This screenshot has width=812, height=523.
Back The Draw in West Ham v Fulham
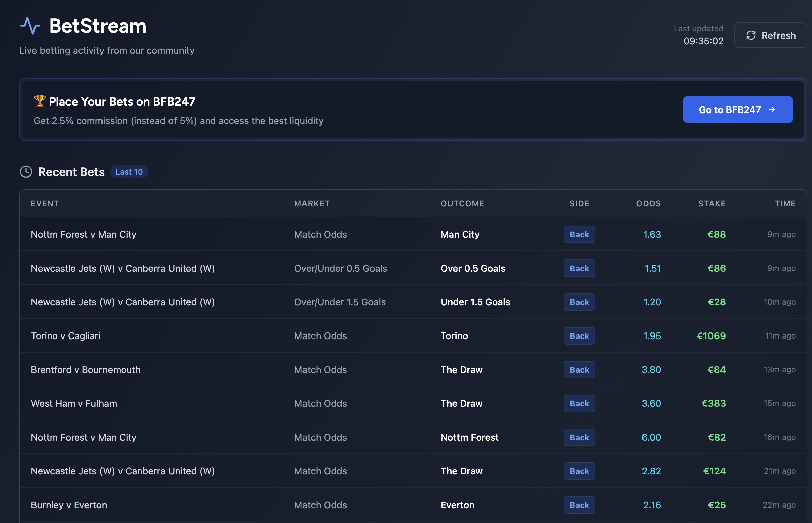pos(579,403)
